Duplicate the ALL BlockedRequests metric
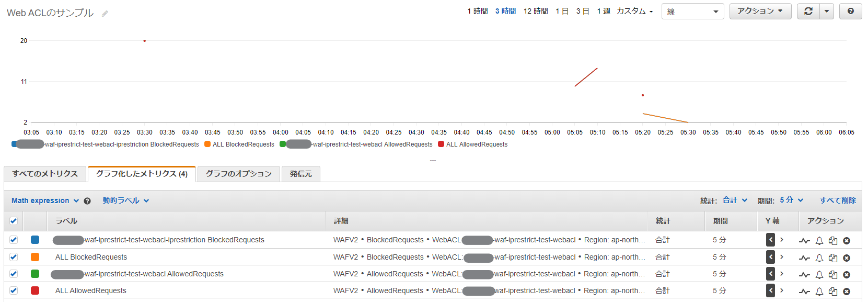Image resolution: width=868 pixels, height=302 pixels. pos(833,258)
